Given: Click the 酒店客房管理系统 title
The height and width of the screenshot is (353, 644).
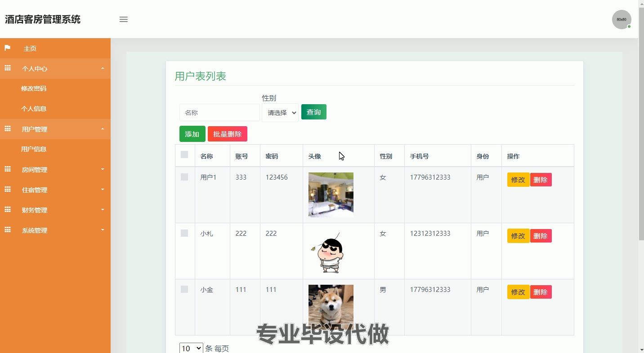Looking at the screenshot, I should 43,19.
